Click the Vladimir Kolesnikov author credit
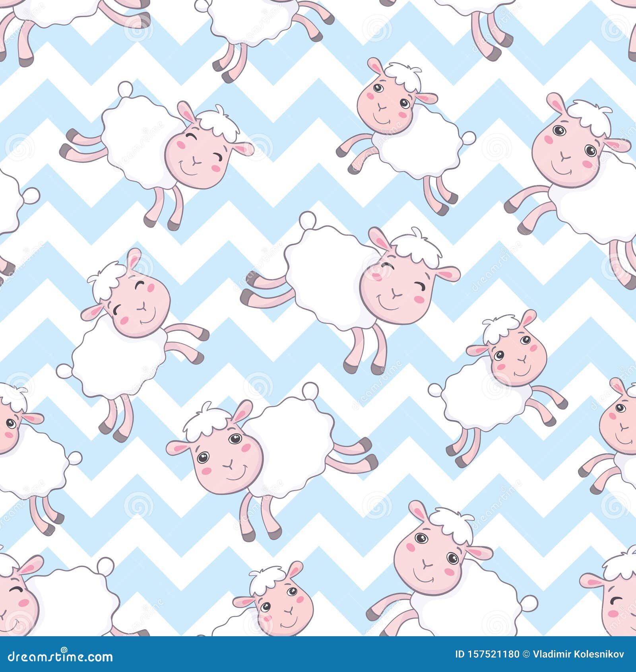636x672 pixels. click(x=578, y=654)
